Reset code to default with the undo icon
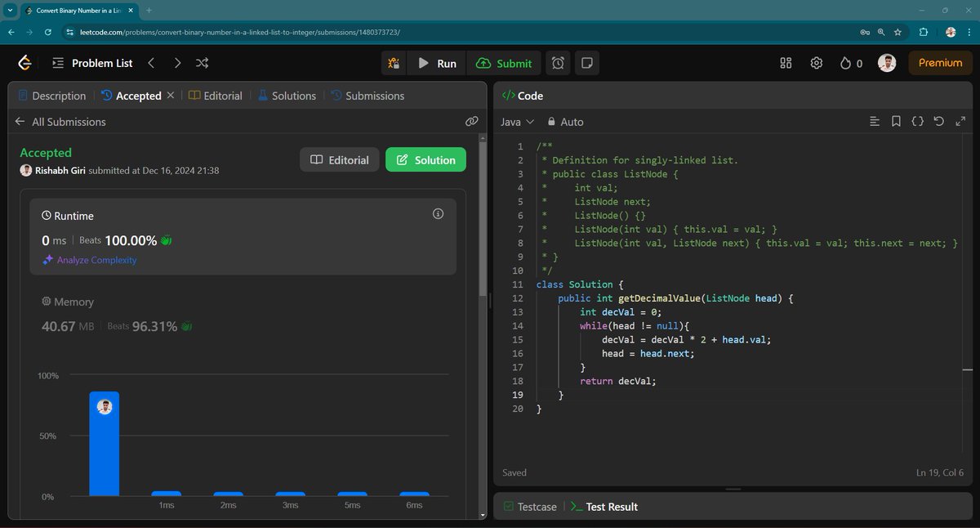The image size is (980, 528). (x=938, y=121)
